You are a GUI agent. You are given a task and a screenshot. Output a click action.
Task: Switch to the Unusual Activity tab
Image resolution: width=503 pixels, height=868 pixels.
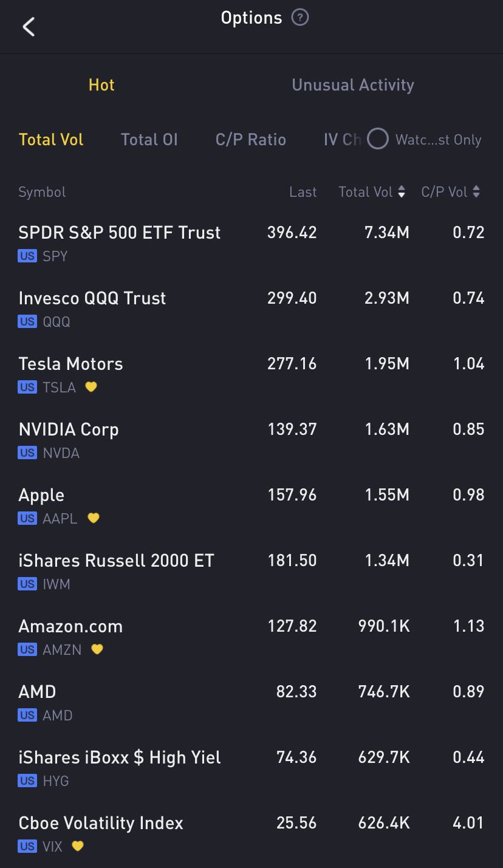click(352, 85)
